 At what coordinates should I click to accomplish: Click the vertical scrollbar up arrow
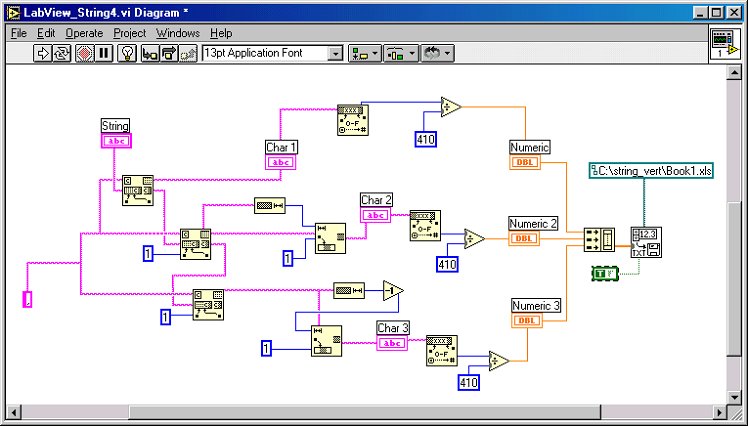tap(734, 73)
